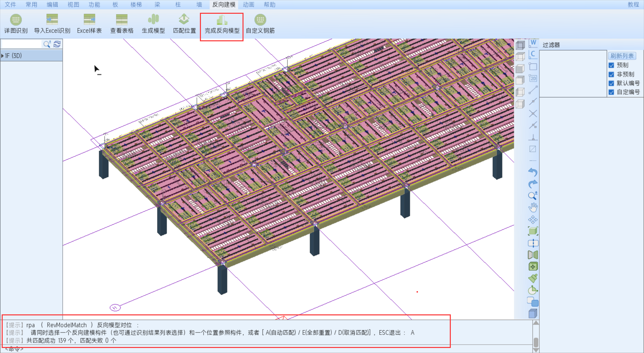
Task: Click the 完成反向模型 toolbar icon
Action: 222,20
